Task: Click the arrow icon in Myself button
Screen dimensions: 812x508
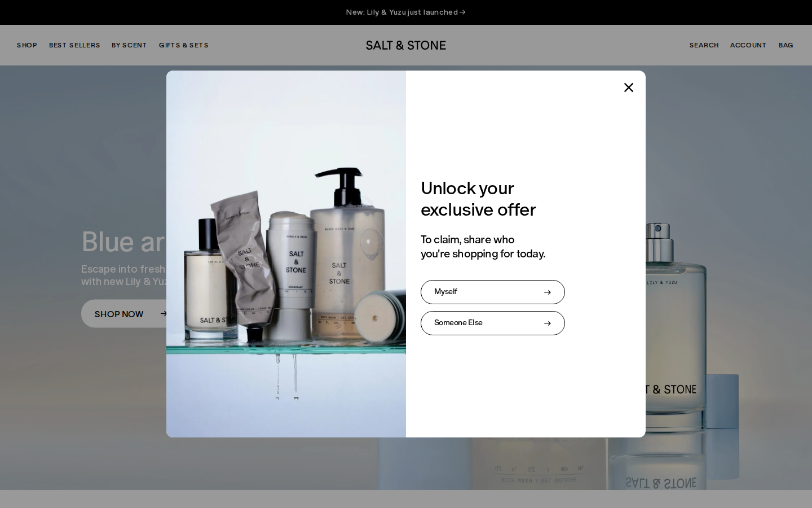Action: coord(547,292)
